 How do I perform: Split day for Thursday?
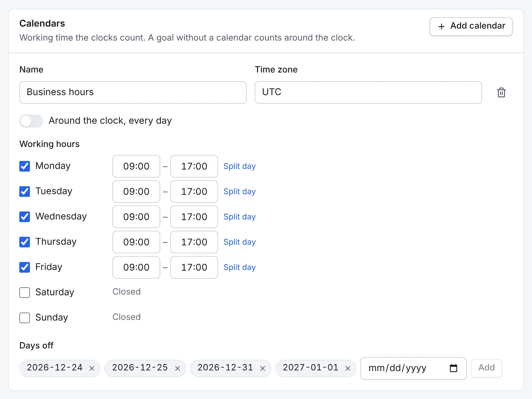pos(239,242)
